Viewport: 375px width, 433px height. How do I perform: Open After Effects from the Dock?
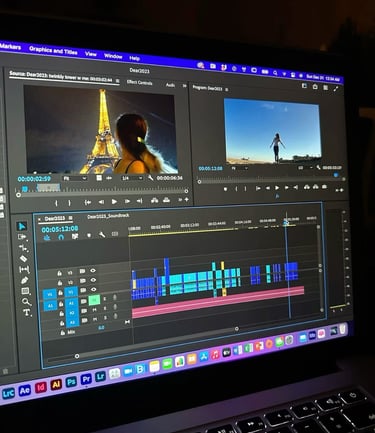[25, 390]
